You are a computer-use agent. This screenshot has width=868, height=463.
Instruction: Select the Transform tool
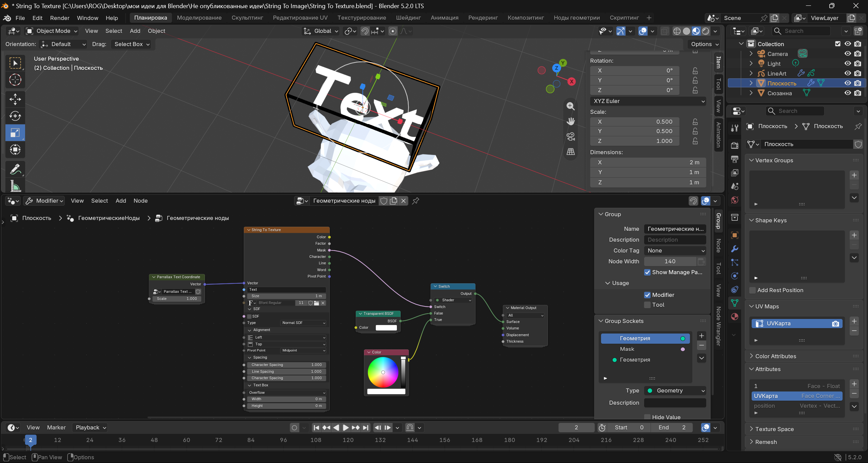[15, 149]
